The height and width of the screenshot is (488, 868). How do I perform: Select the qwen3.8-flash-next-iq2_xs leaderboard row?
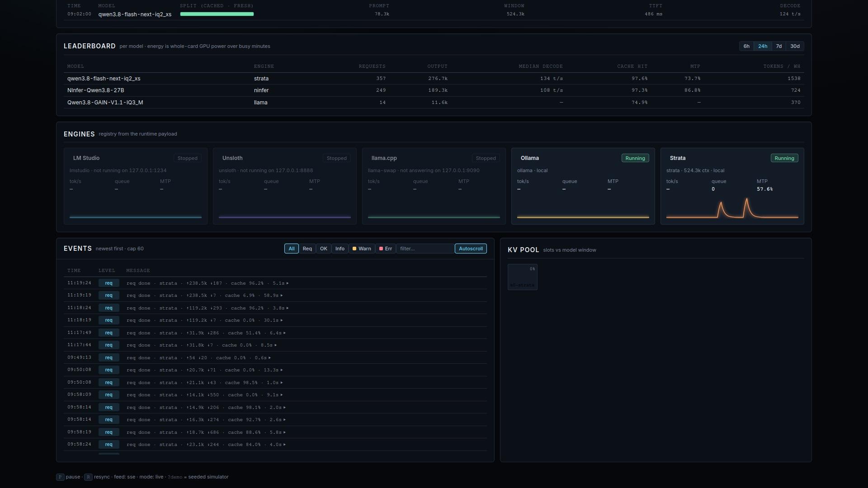pos(434,79)
